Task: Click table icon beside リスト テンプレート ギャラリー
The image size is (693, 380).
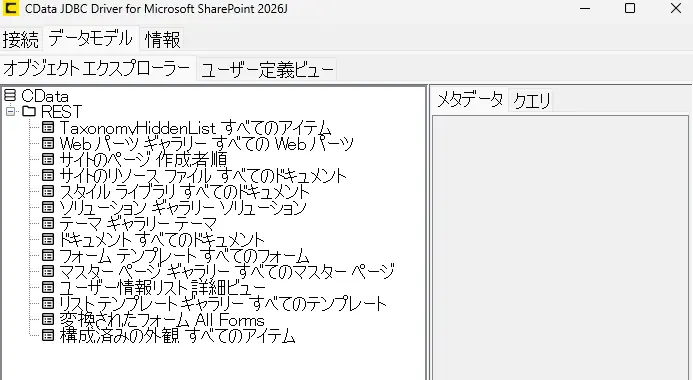Action: click(48, 303)
